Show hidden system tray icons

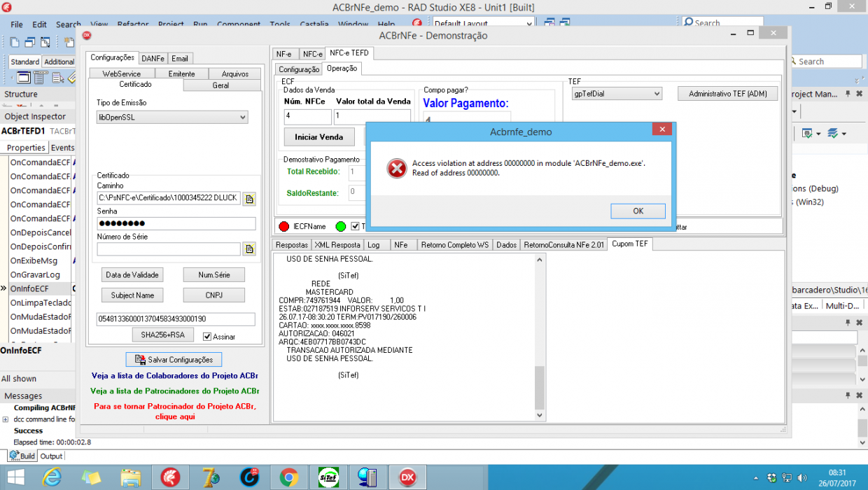pyautogui.click(x=757, y=478)
